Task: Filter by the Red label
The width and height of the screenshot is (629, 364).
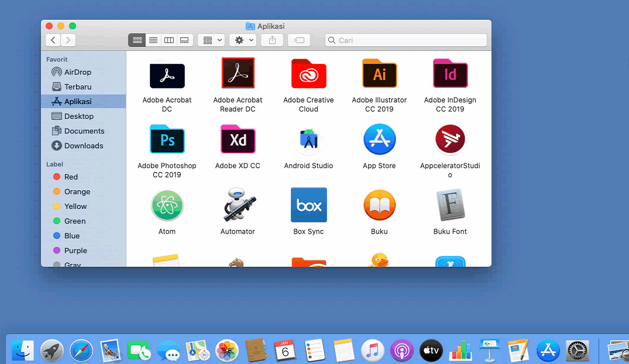Action: [x=84, y=177]
